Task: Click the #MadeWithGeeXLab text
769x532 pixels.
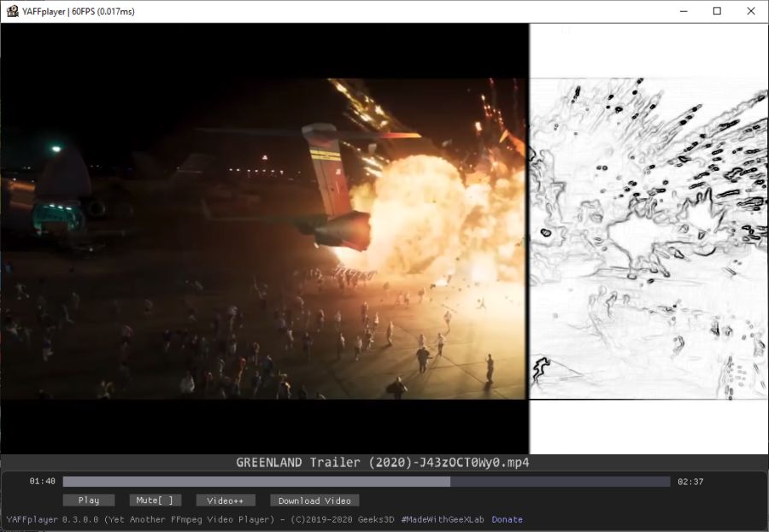Action: 443,519
